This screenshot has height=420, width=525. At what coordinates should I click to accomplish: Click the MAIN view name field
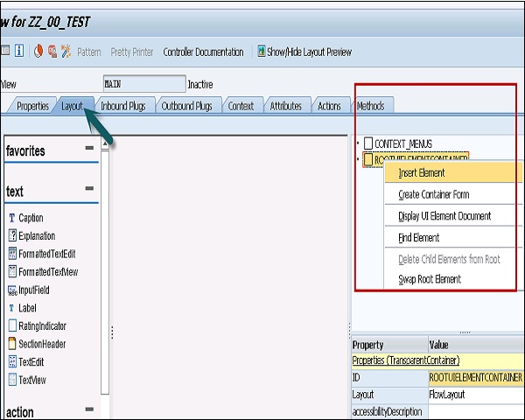[x=143, y=84]
